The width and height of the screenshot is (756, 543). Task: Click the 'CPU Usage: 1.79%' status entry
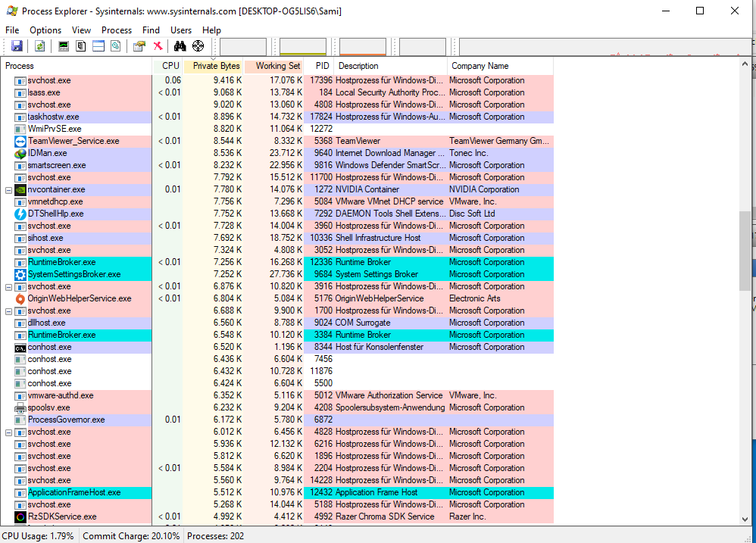point(38,536)
